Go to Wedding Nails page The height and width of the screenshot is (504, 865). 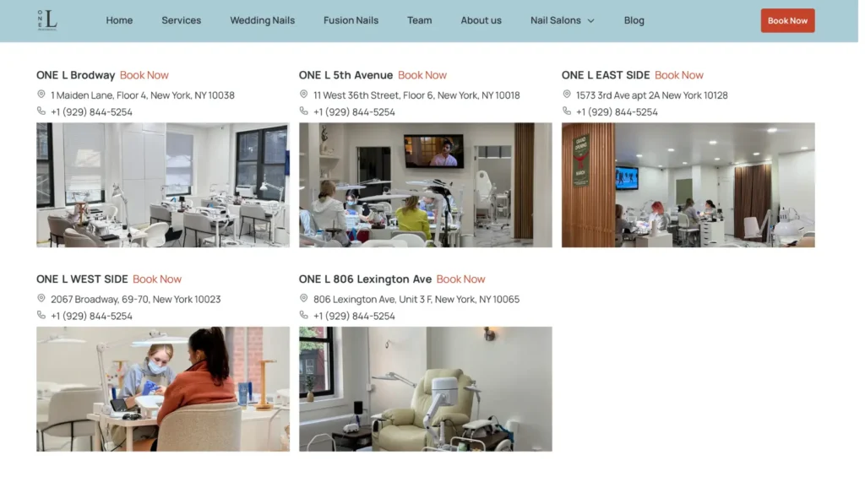[x=262, y=20]
